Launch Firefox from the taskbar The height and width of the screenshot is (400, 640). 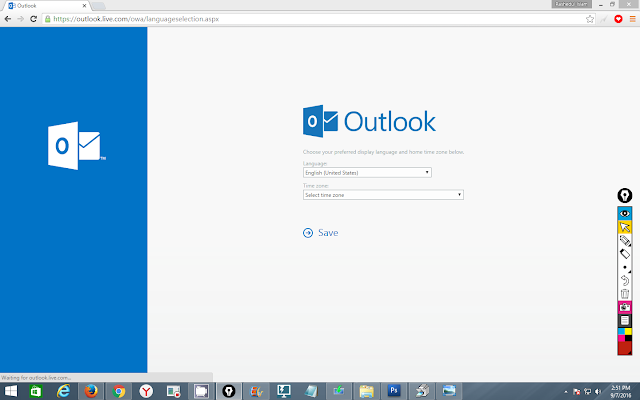pyautogui.click(x=91, y=391)
